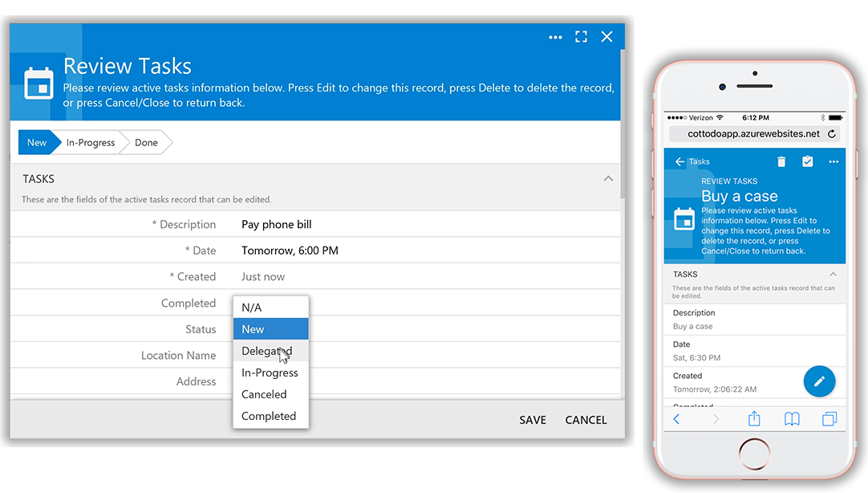Viewport: 868px width, 493px height.
Task: Switch to the Done status step
Action: [146, 142]
